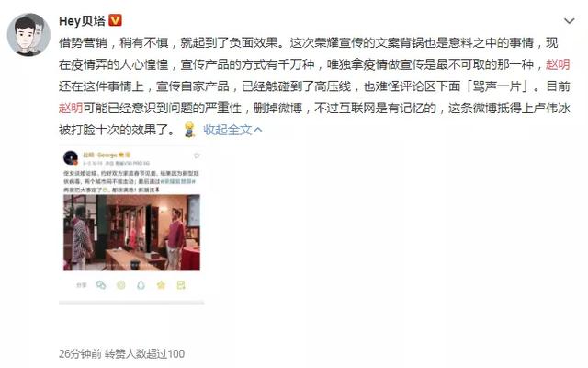Screen dimensions: 588x368
Task: Open the post options chevron menu
Action: [x=570, y=21]
